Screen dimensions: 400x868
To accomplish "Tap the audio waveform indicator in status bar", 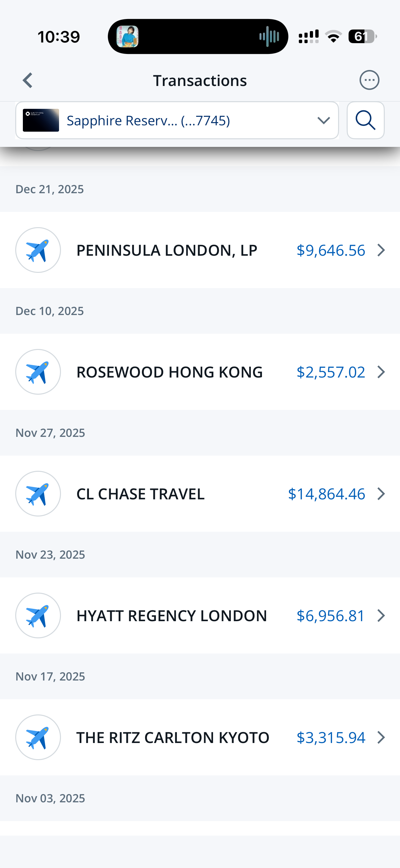I will tap(269, 36).
